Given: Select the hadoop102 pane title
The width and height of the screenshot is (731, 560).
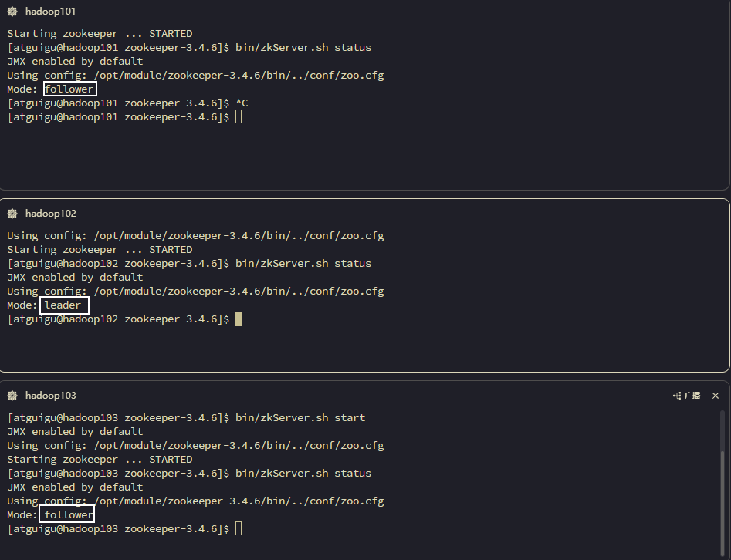Looking at the screenshot, I should point(50,214).
